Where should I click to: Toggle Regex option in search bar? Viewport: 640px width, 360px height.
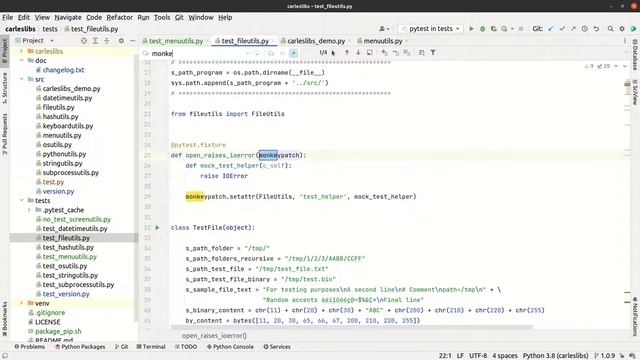293,53
